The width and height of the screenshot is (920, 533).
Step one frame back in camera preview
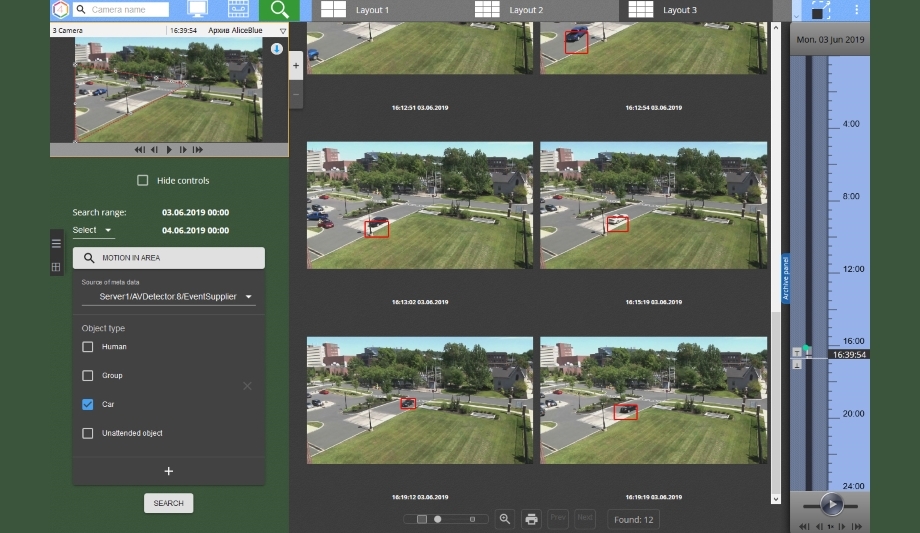click(154, 150)
